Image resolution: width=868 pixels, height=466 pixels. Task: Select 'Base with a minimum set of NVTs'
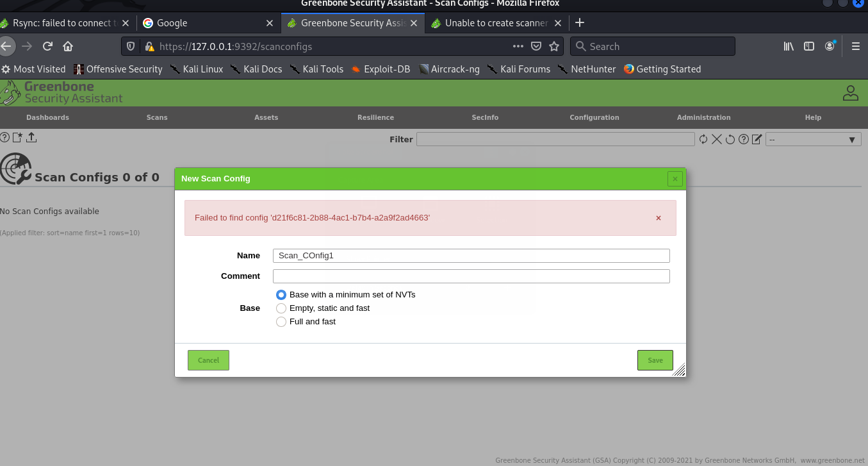tap(281, 295)
